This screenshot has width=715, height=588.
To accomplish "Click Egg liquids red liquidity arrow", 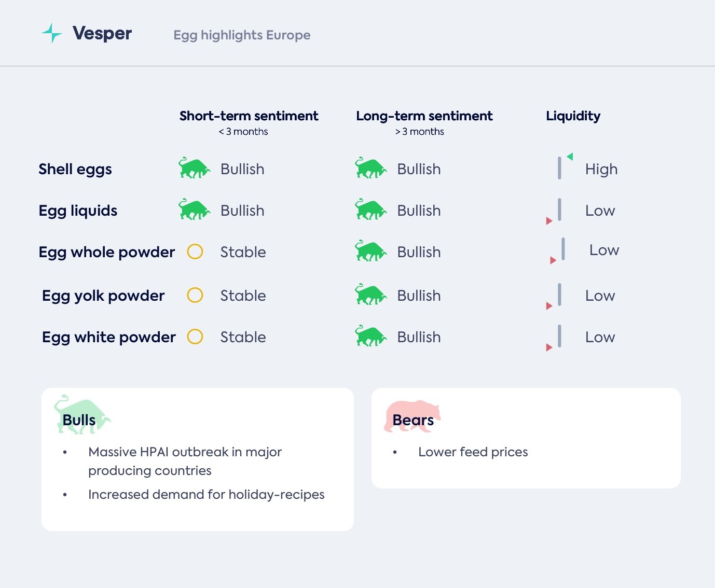I will (549, 221).
